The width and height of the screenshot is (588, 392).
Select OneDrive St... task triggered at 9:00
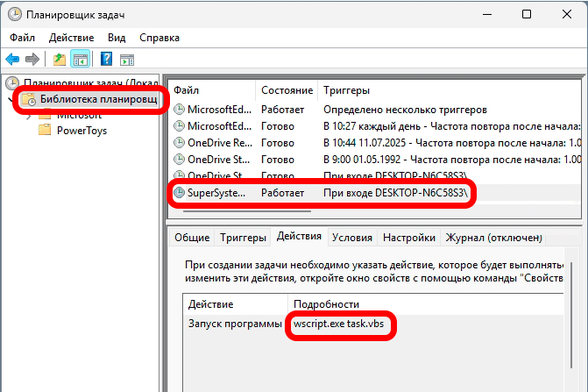[375, 160]
